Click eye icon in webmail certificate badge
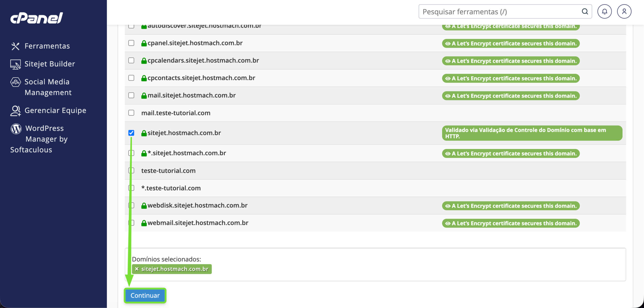The image size is (644, 308). click(448, 223)
